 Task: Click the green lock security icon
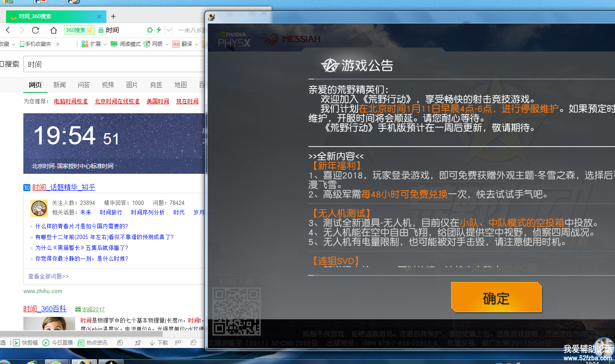click(101, 30)
